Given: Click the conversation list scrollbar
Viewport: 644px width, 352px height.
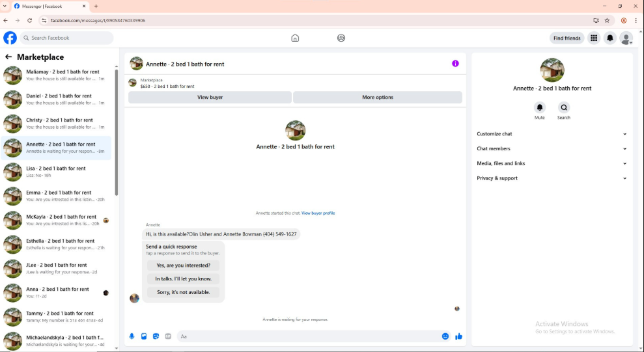Looking at the screenshot, I should [116, 131].
